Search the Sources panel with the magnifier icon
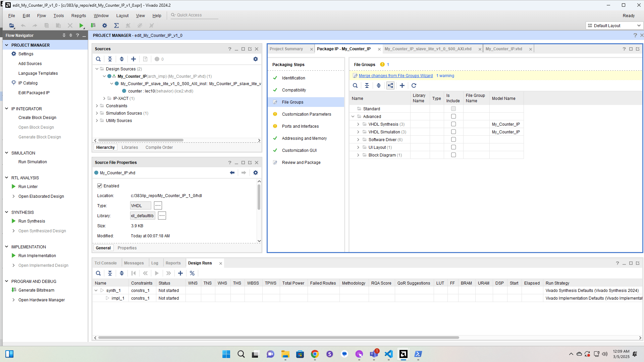This screenshot has width=644, height=362. tap(98, 59)
